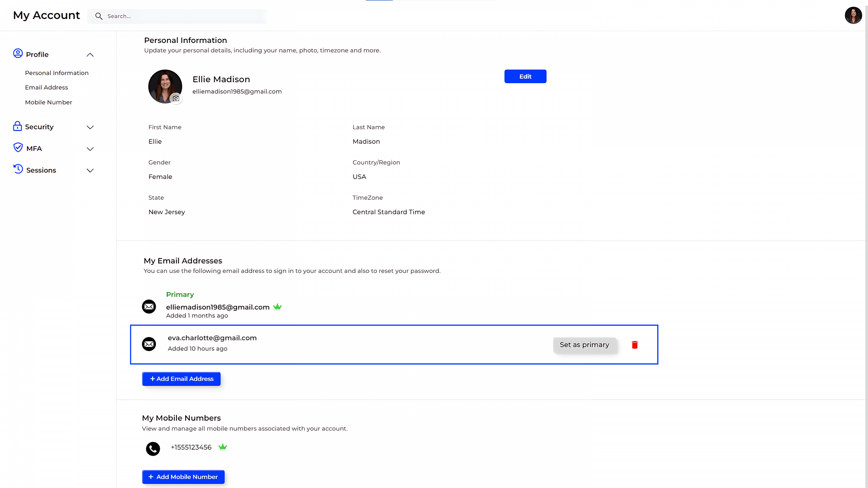This screenshot has width=868, height=488.
Task: Click the Profile person icon in sidebar
Action: [x=18, y=54]
